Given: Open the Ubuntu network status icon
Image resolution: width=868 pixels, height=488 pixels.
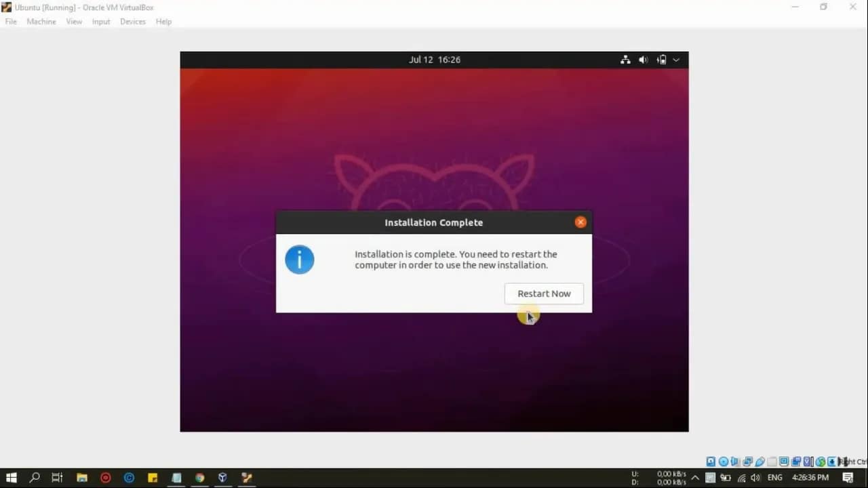Looking at the screenshot, I should 625,60.
